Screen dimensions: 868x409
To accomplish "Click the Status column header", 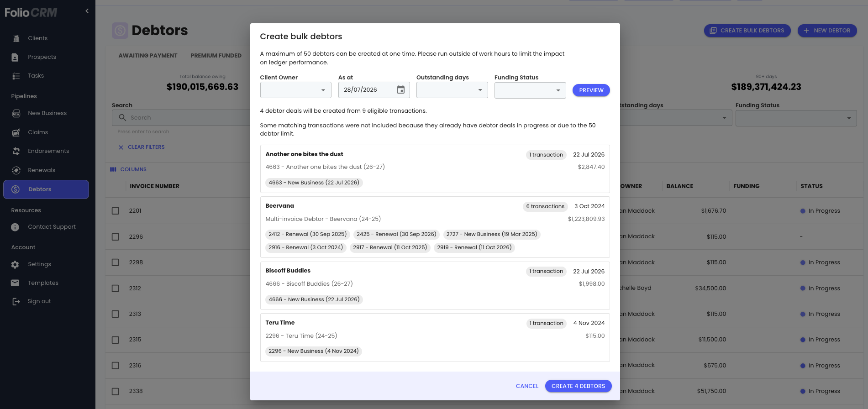I will 811,186.
